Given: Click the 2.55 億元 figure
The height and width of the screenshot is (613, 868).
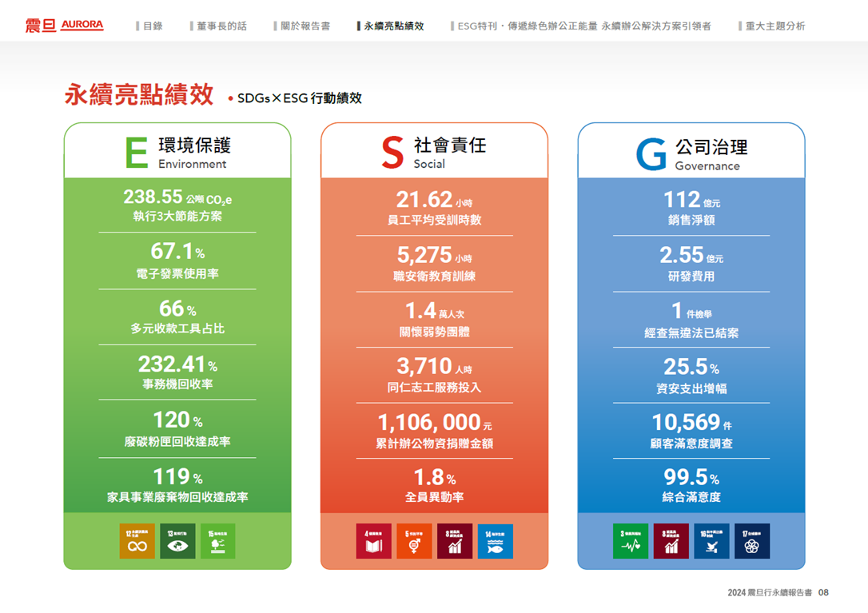Looking at the screenshot, I should point(691,255).
